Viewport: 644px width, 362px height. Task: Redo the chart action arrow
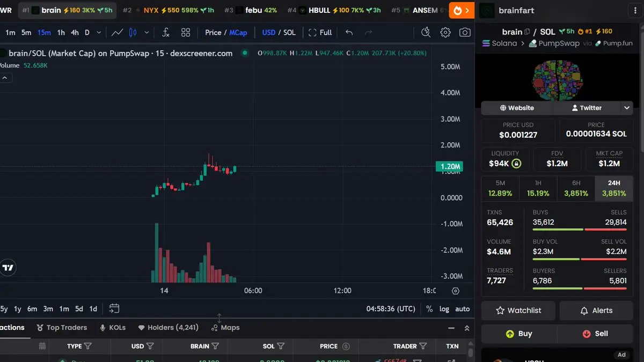point(369,32)
